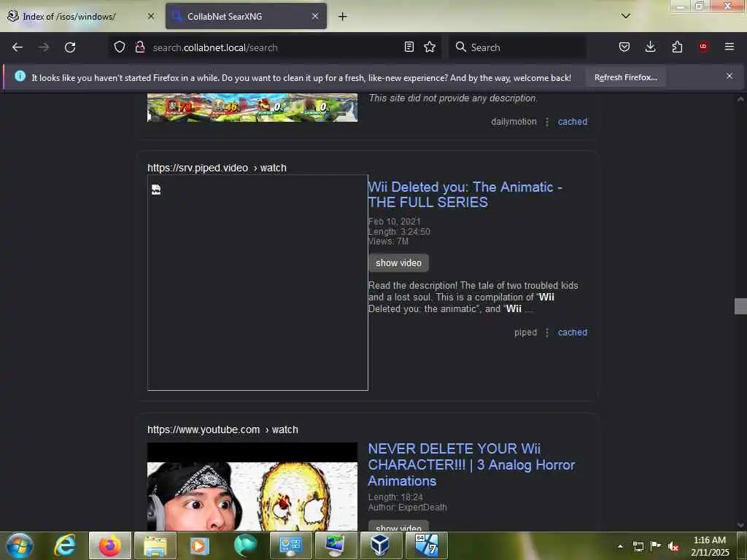Open the Save to Pocket icon
Image resolution: width=747 pixels, height=560 pixels.
pos(624,47)
